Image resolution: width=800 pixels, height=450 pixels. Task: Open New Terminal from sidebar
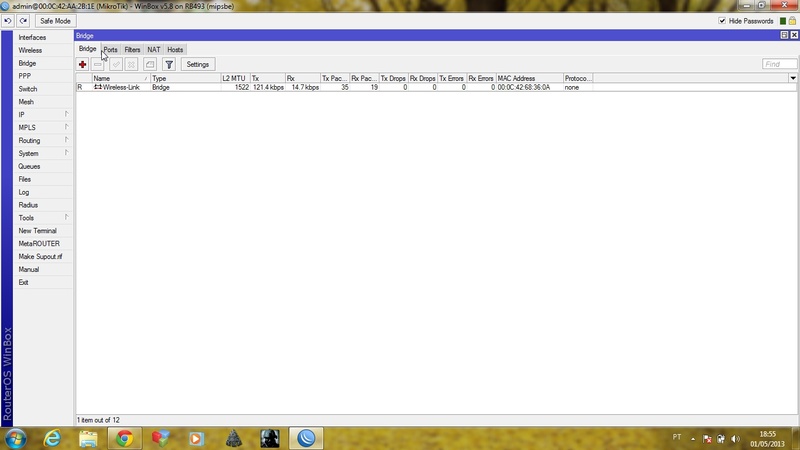(43, 231)
